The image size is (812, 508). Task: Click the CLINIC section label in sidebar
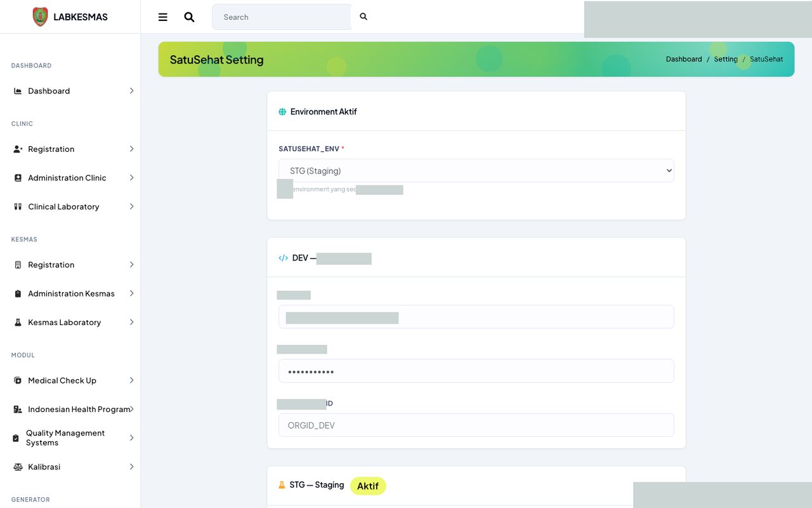tap(22, 124)
